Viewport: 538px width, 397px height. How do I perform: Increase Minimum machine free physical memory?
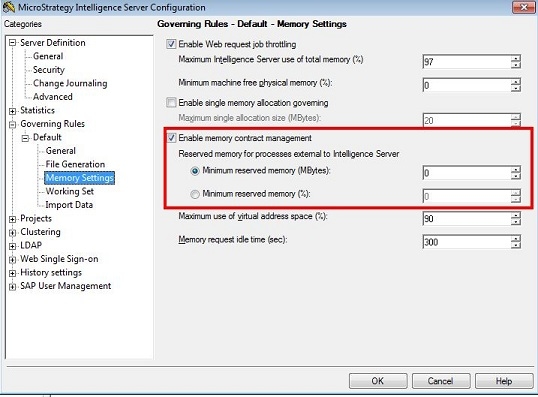pos(516,82)
